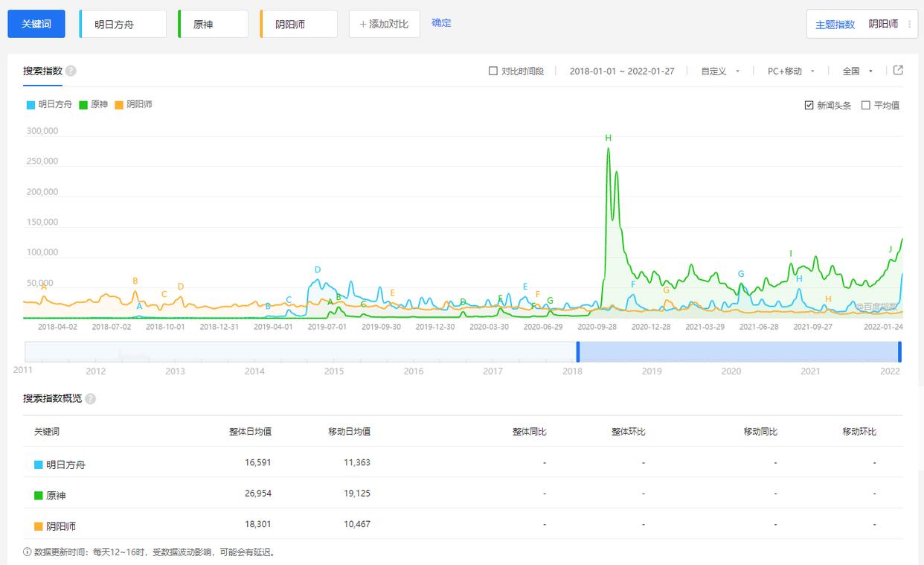
Task: Click the green H news marker at peak
Action: coord(608,138)
